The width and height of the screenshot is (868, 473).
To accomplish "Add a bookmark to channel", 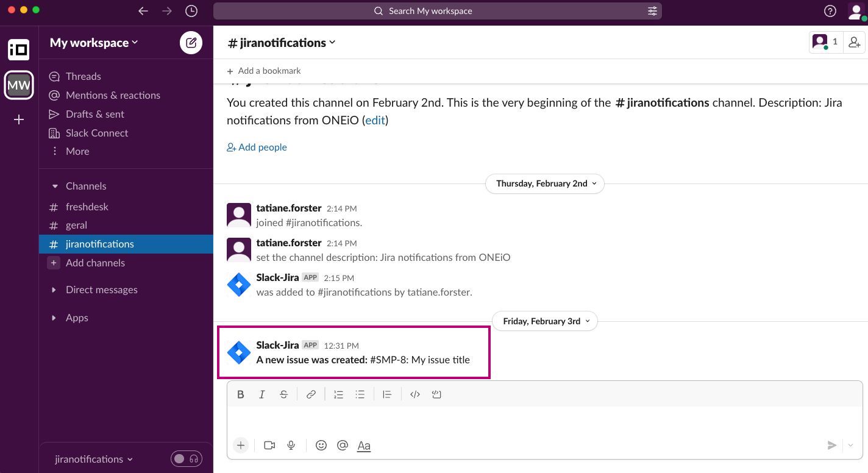I will click(x=263, y=71).
